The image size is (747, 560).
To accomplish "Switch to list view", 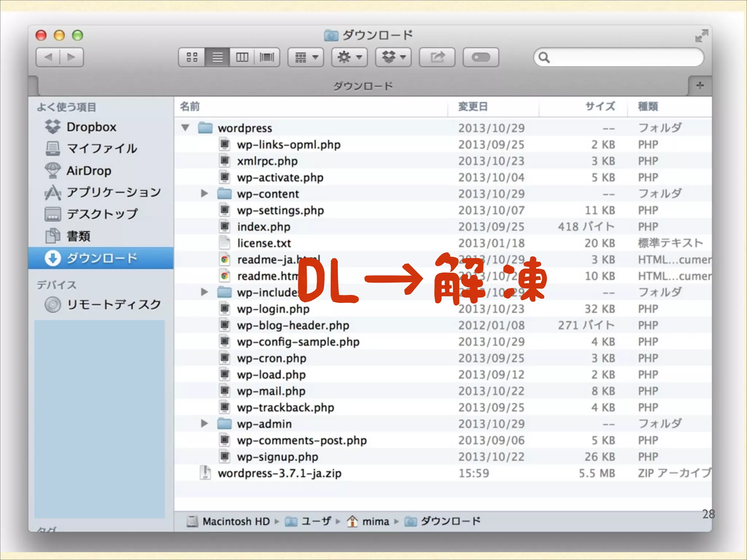I will pyautogui.click(x=217, y=57).
